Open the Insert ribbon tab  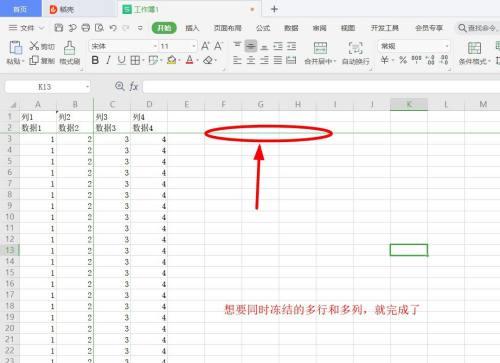pyautogui.click(x=192, y=28)
